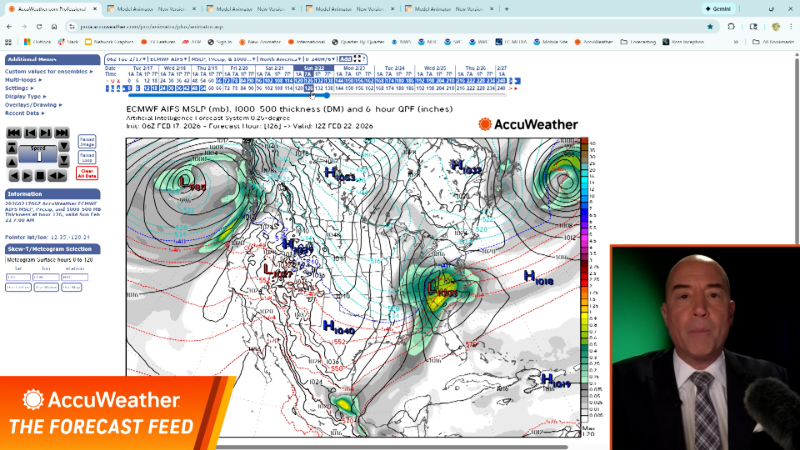
Task: Click the Reload Image button
Action: (x=87, y=141)
